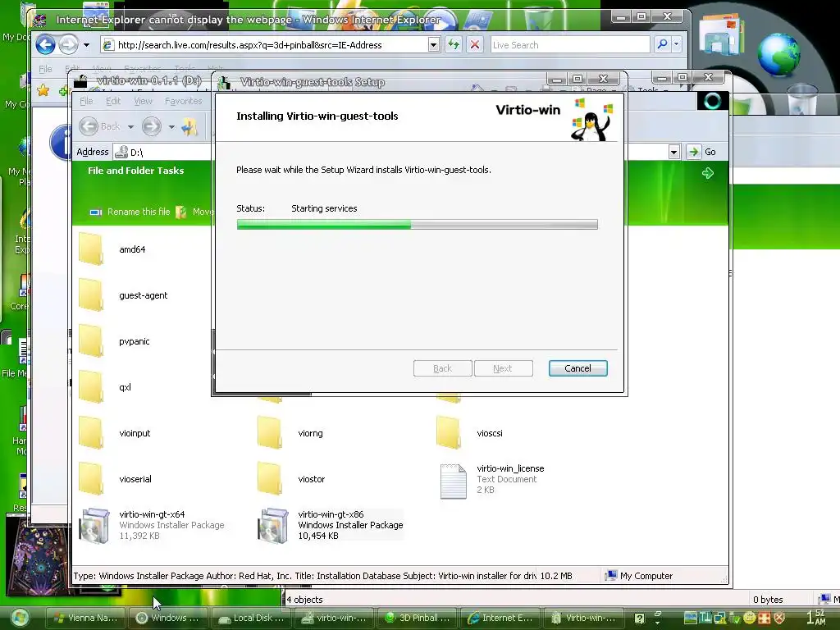Select the viorng folder
The width and height of the screenshot is (840, 630).
click(290, 433)
